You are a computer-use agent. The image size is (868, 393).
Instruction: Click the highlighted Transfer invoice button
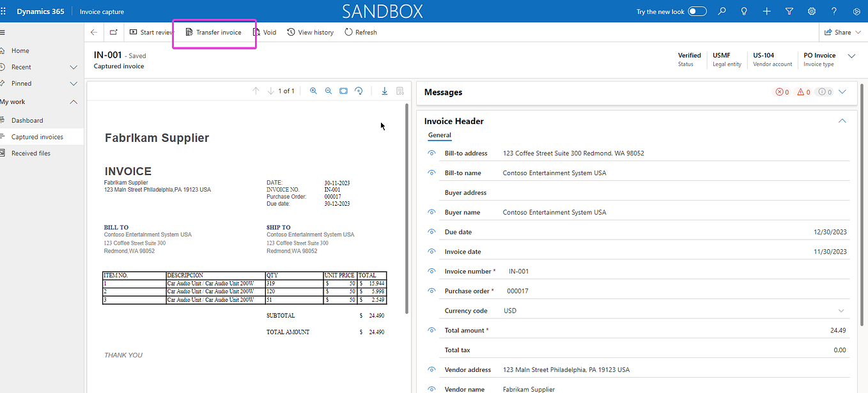point(214,31)
